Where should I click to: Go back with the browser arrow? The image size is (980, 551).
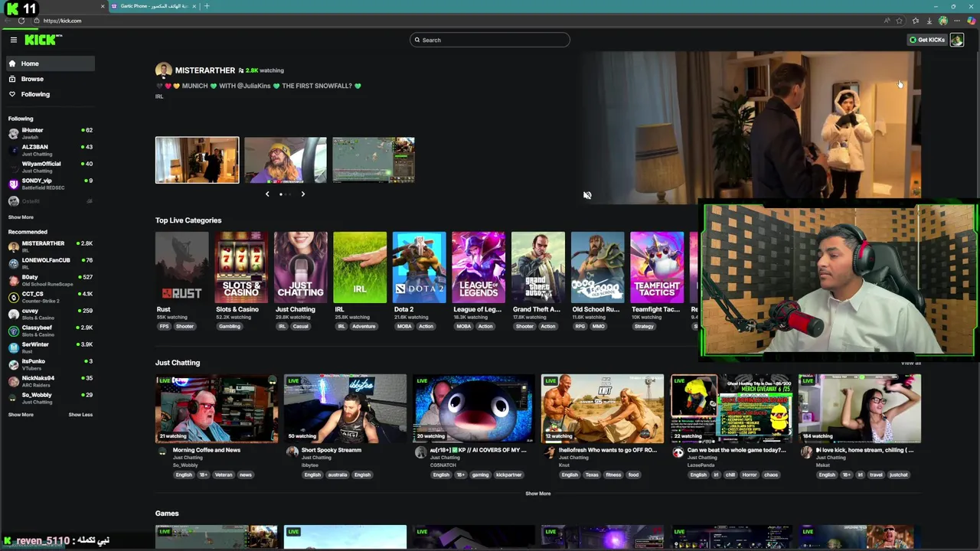tap(8, 21)
